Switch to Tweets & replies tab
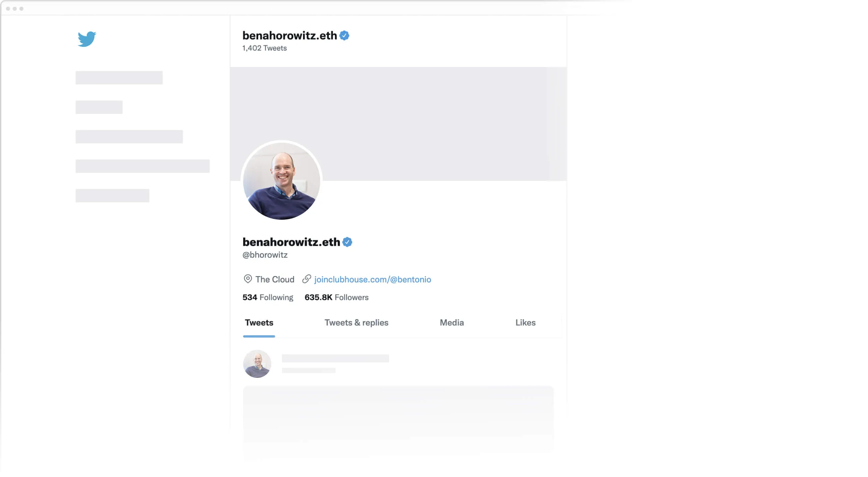Viewport: 868px width, 477px height. coord(357,323)
